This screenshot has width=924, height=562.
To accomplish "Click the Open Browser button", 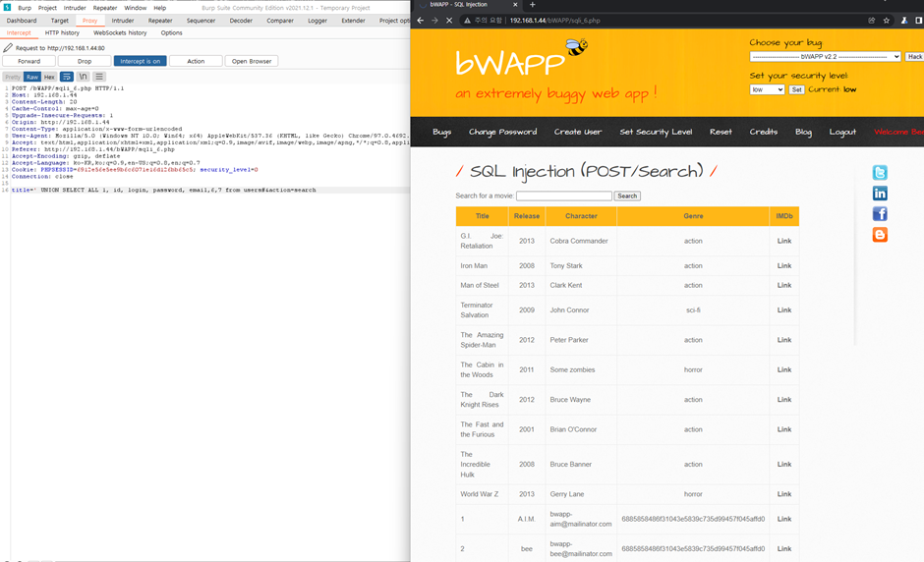I will [252, 61].
